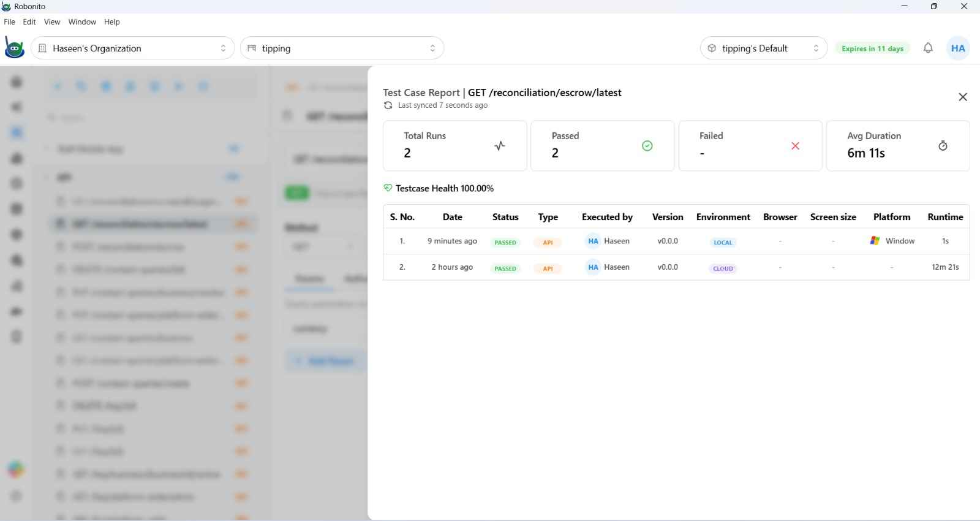This screenshot has height=521, width=980.
Task: Close the Test Case Report panel
Action: pos(963,97)
